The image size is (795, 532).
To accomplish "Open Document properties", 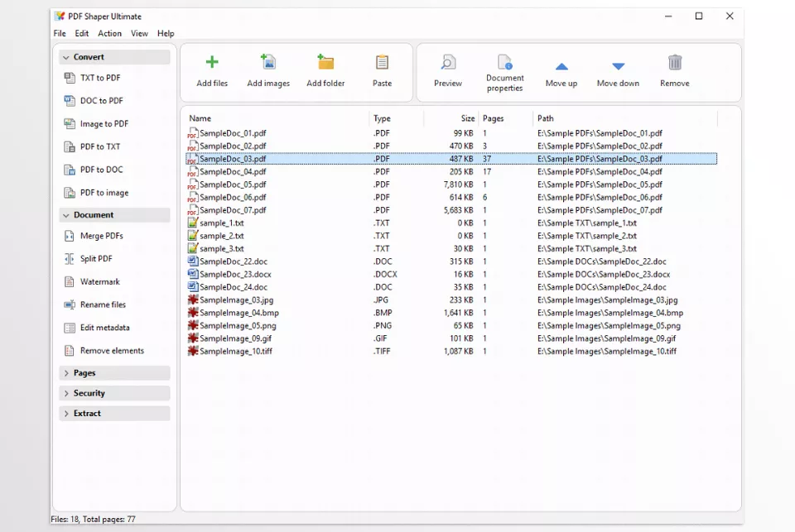I will pyautogui.click(x=504, y=63).
